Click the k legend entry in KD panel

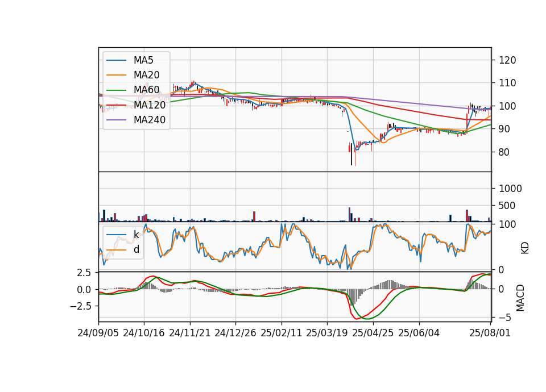[136, 235]
